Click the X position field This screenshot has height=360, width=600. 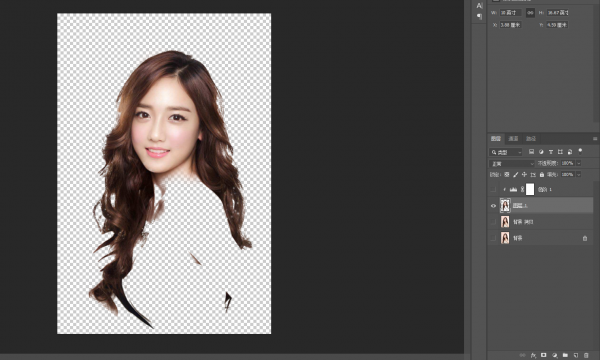510,25
